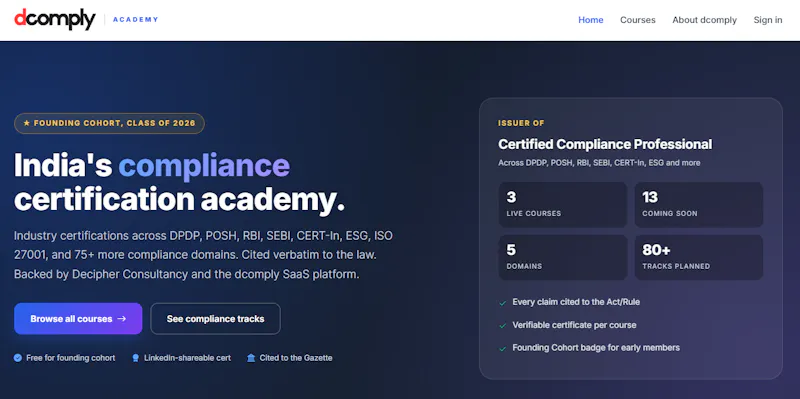This screenshot has width=800, height=399.
Task: Click the Cited to the Gazette text
Action: (296, 358)
